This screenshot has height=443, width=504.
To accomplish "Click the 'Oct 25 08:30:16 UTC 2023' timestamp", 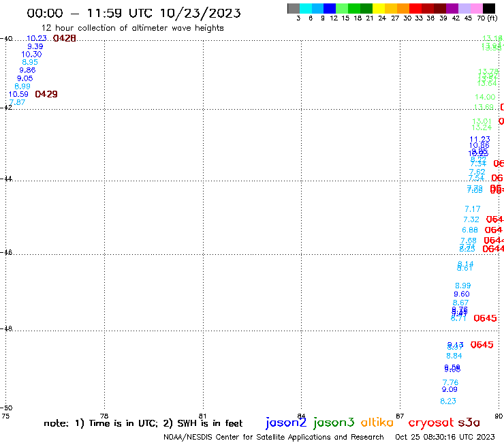I will tap(445, 437).
